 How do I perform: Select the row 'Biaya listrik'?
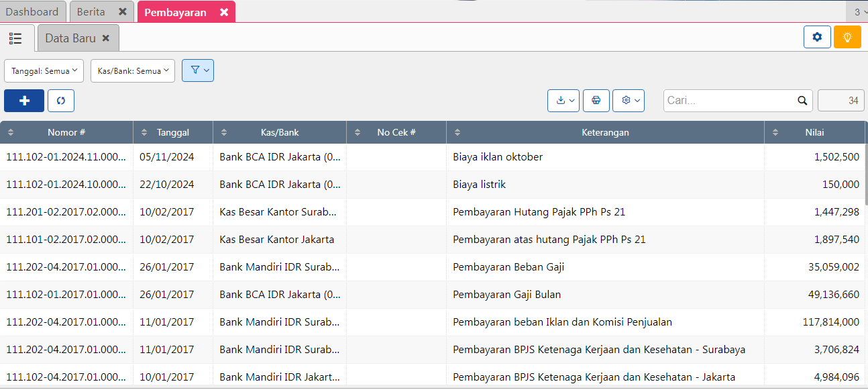tap(433, 185)
